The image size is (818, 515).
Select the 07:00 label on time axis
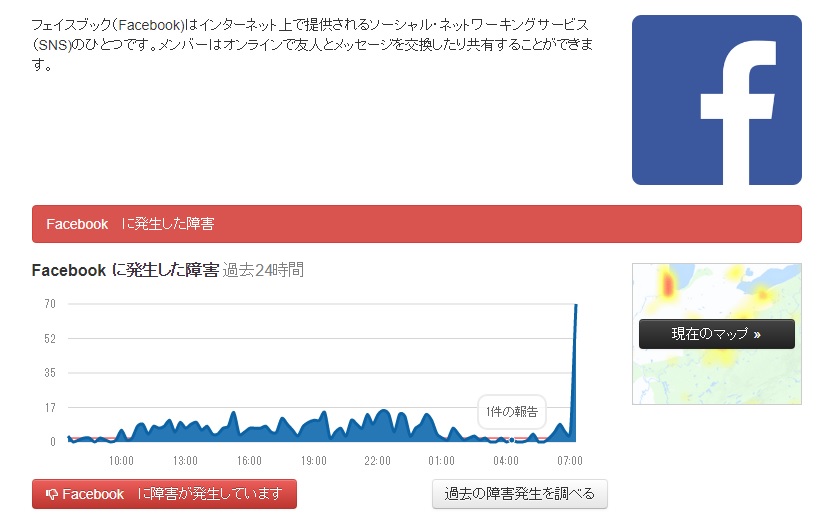tap(569, 461)
